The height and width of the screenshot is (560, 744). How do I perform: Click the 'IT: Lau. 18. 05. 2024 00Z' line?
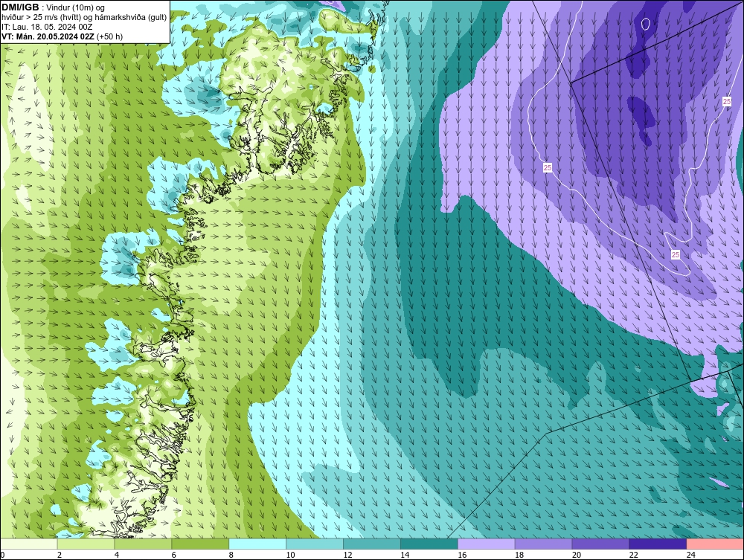[47, 27]
